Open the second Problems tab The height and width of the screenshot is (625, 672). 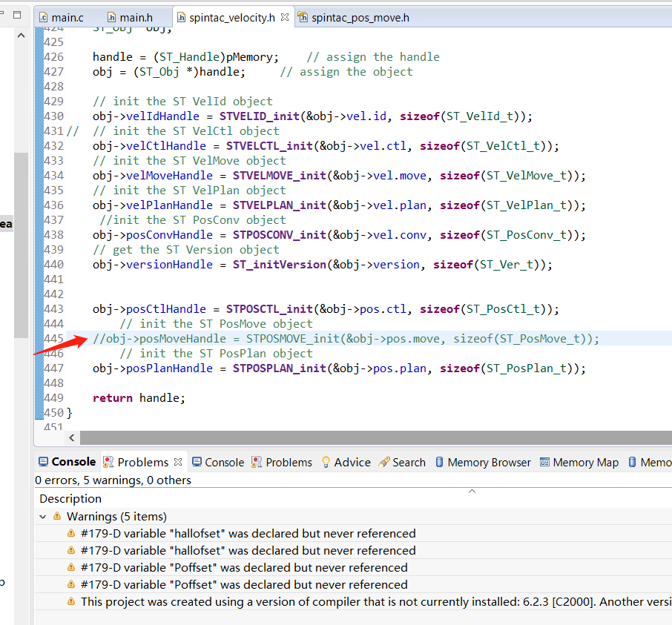pyautogui.click(x=282, y=462)
